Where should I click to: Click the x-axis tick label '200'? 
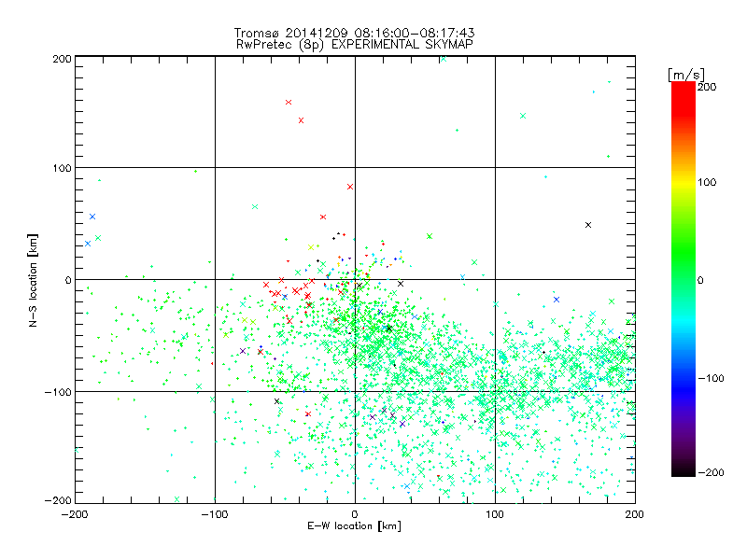coord(635,514)
